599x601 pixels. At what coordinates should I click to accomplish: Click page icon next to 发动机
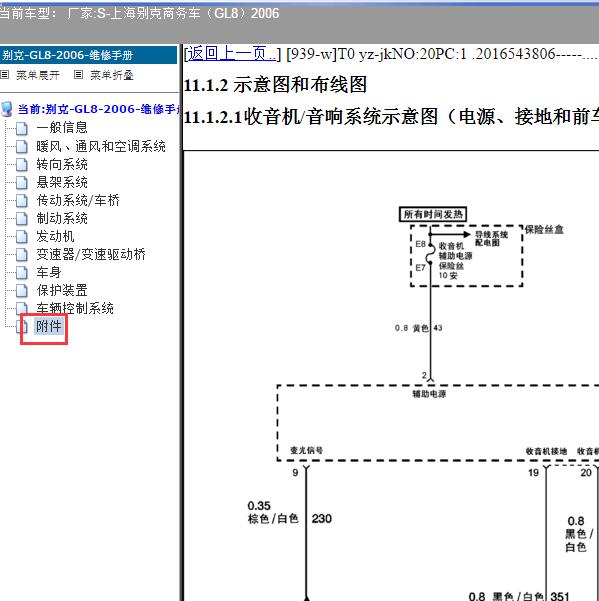(x=22, y=236)
